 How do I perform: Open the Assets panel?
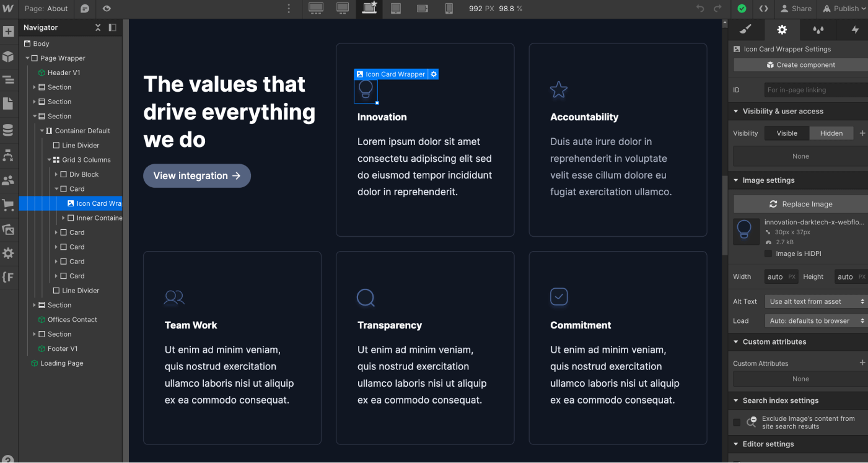[x=9, y=229]
